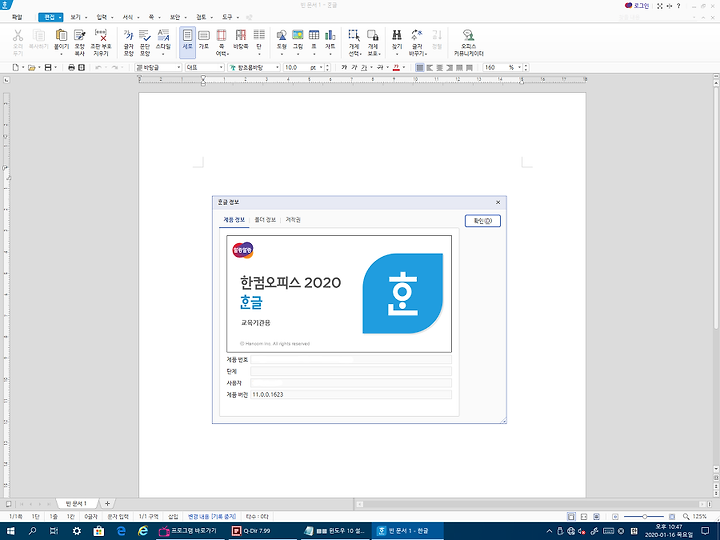Add a new document tab with plus button
The width and height of the screenshot is (720, 540).
coord(107,504)
